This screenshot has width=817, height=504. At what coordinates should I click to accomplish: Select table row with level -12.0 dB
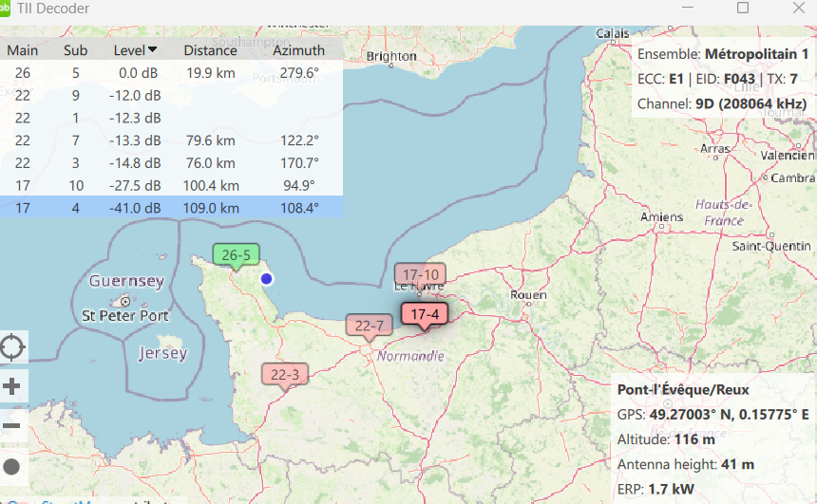coord(171,95)
